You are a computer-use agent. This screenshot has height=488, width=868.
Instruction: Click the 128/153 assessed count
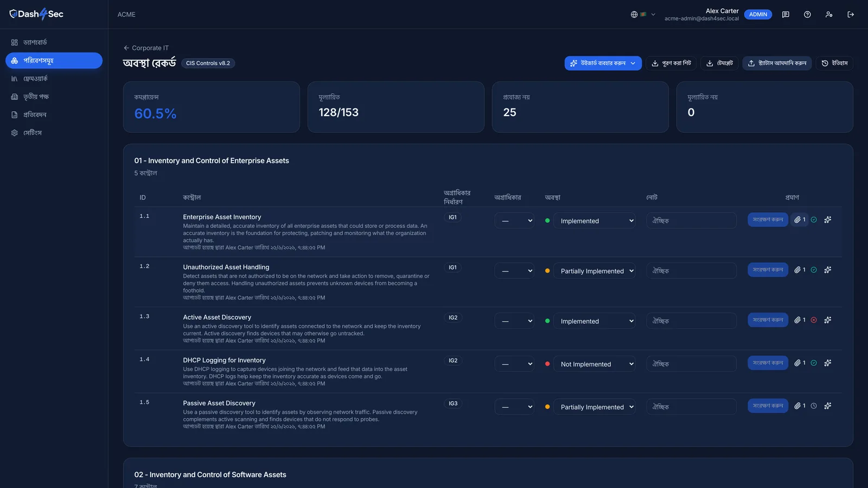tap(339, 112)
